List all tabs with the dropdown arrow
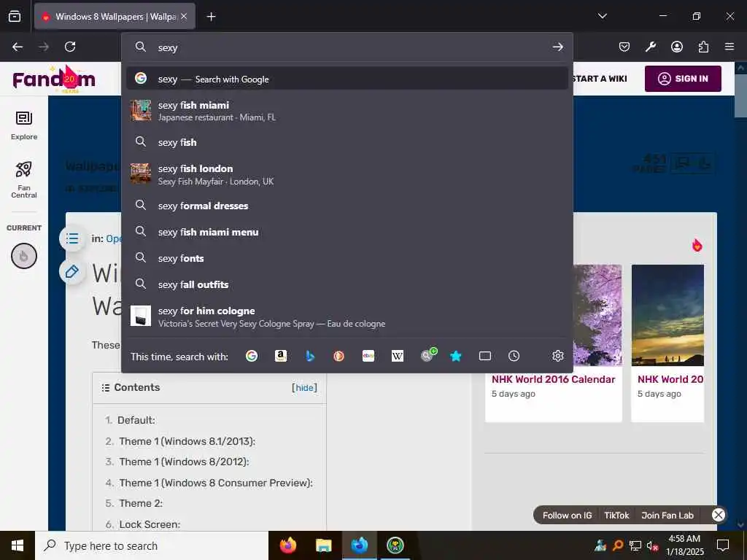747x560 pixels. click(x=602, y=16)
